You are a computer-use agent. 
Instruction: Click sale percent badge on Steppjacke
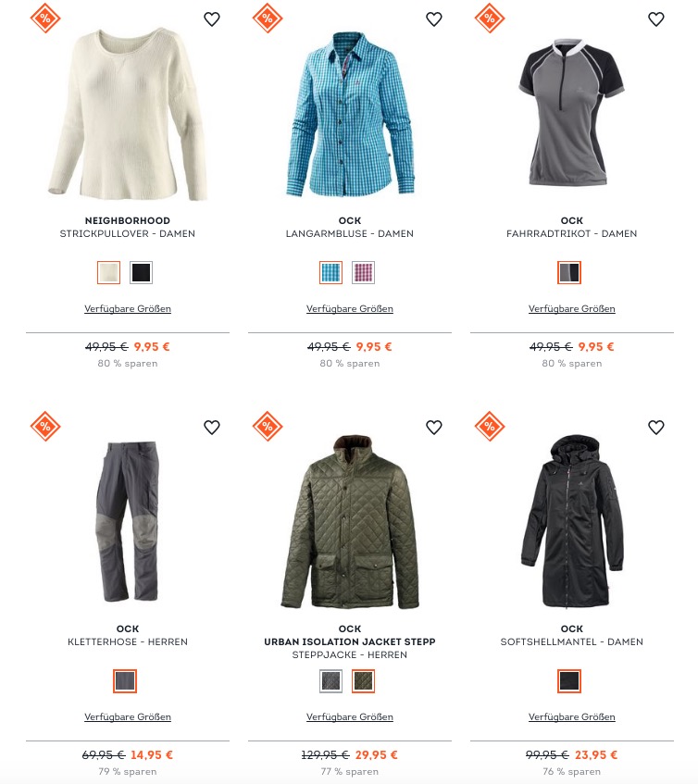pyautogui.click(x=268, y=427)
